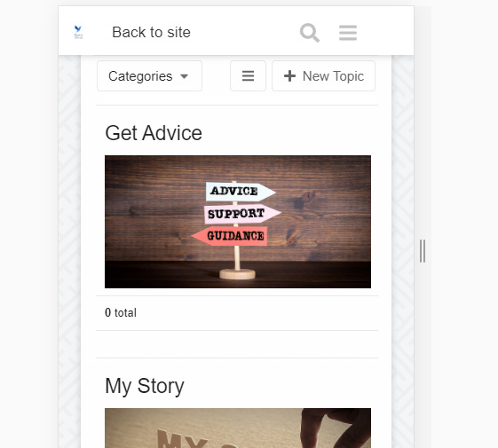Viewport: 498px width, 448px height.
Task: Click the plus icon on New Topic
Action: tap(289, 76)
